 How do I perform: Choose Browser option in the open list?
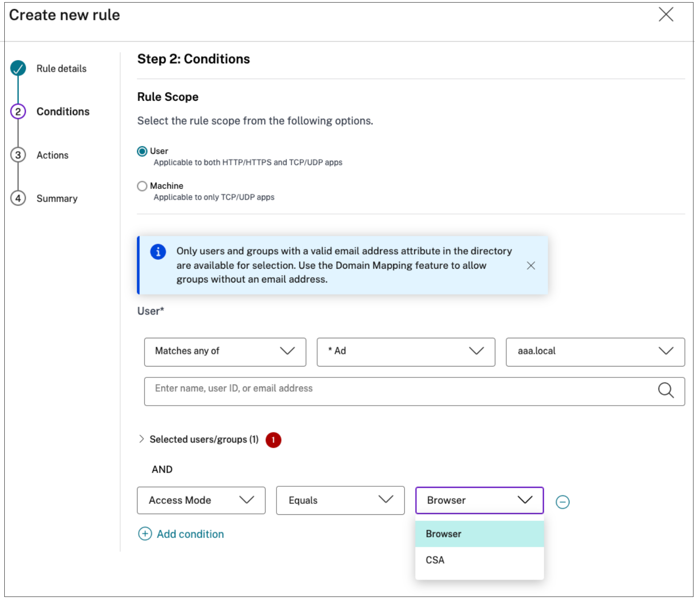point(479,534)
